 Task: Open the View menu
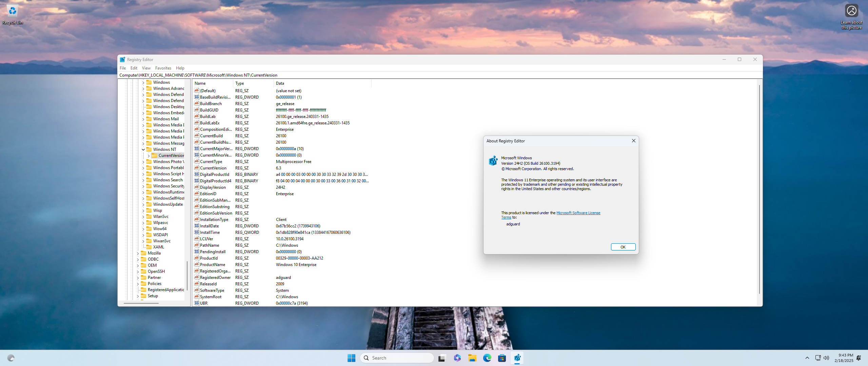pyautogui.click(x=146, y=68)
